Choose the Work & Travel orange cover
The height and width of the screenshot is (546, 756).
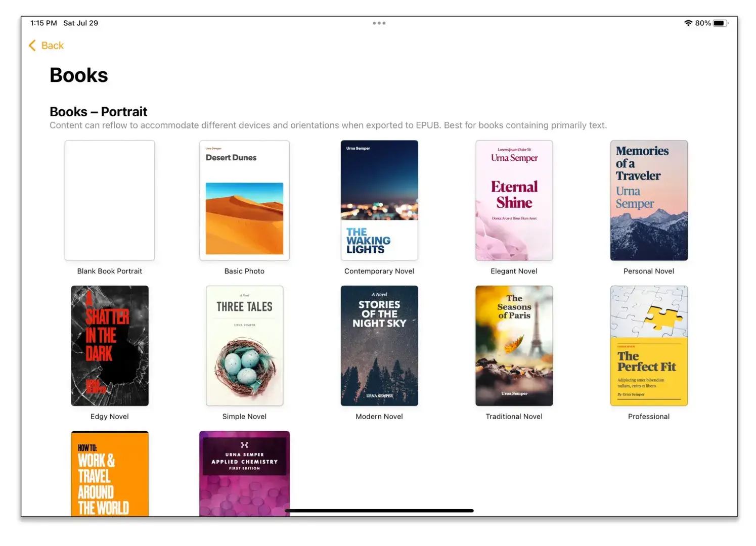pos(110,473)
